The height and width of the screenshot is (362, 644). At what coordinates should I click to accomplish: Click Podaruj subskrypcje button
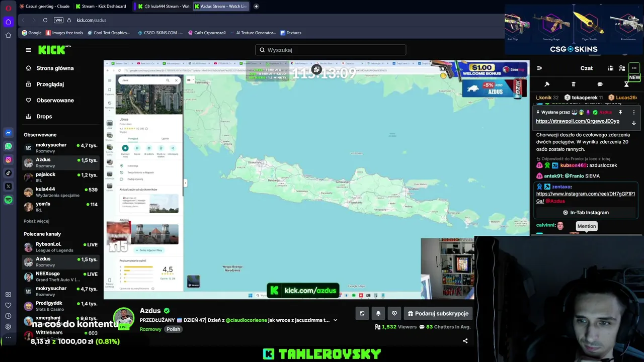click(438, 313)
